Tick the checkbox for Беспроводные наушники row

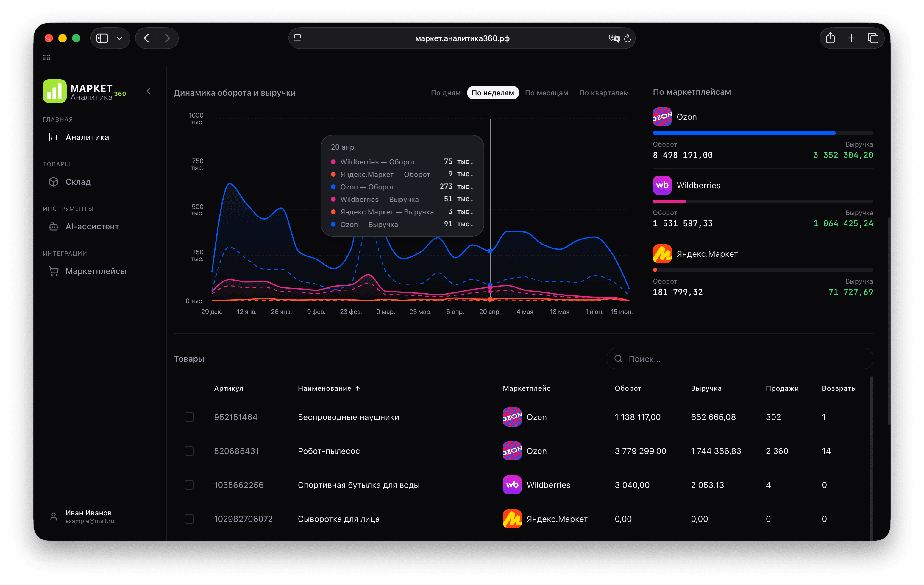189,417
